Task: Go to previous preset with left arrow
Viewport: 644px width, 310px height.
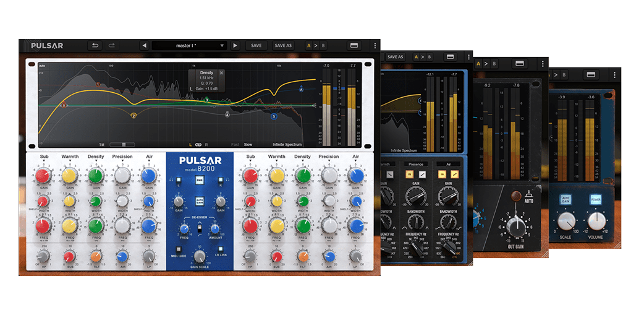Action: 144,46
